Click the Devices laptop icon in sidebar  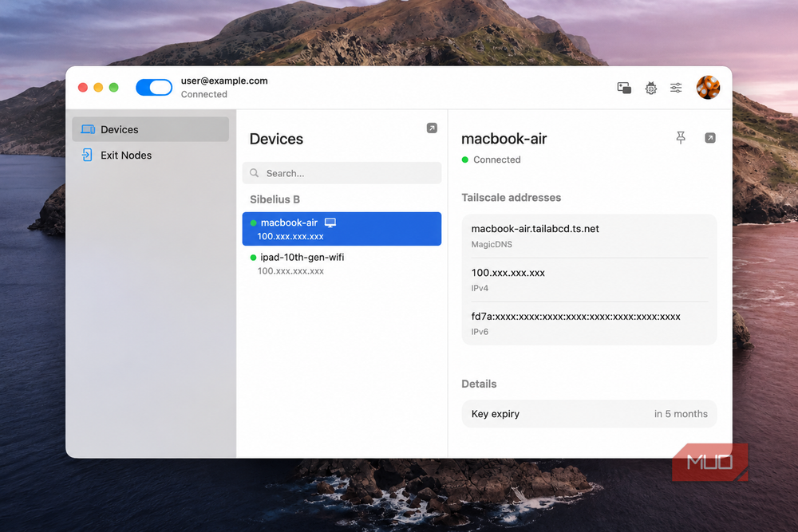coord(88,129)
